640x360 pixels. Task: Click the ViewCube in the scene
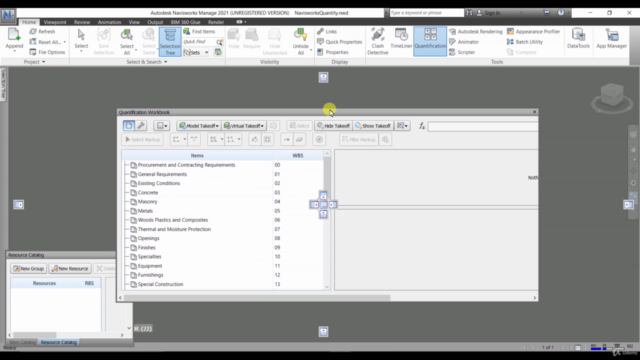[x=612, y=96]
